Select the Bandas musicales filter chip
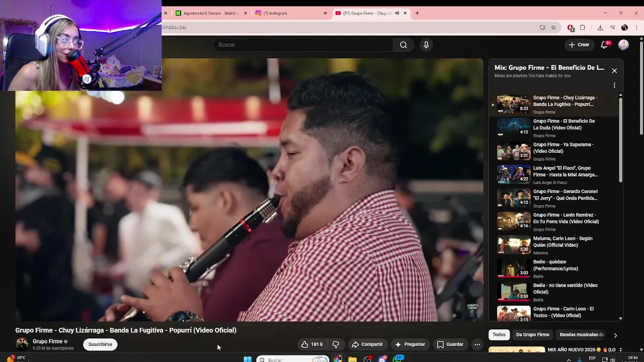This screenshot has height=362, width=644. [582, 334]
